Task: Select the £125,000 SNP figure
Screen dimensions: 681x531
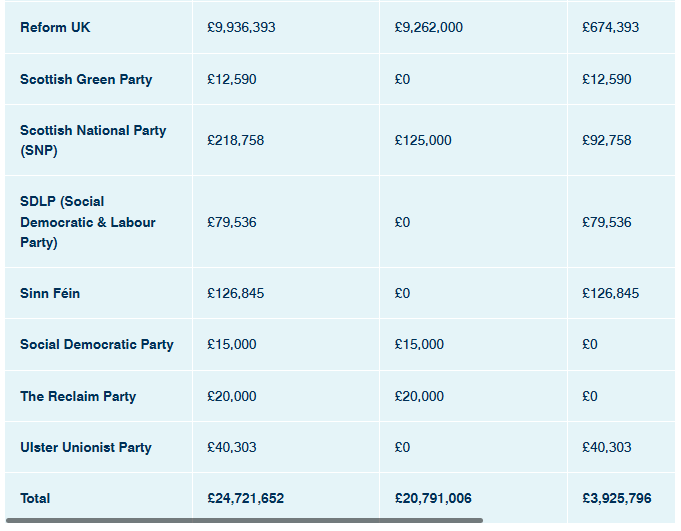Action: tap(423, 140)
